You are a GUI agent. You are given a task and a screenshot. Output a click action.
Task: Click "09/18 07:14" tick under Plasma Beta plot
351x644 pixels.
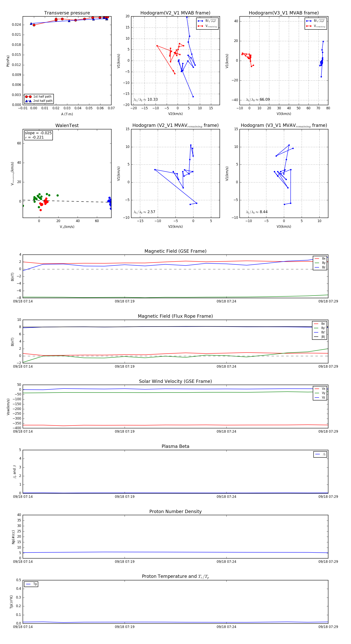(23, 497)
